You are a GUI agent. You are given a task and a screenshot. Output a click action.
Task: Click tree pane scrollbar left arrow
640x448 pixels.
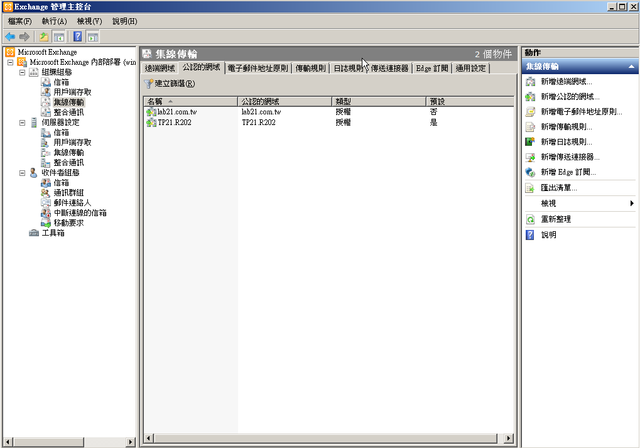pyautogui.click(x=8, y=442)
